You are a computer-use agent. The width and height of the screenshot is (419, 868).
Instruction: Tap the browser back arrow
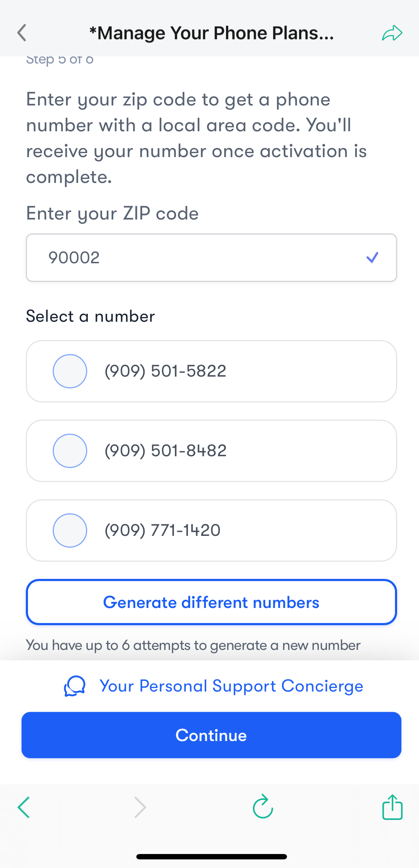24,807
